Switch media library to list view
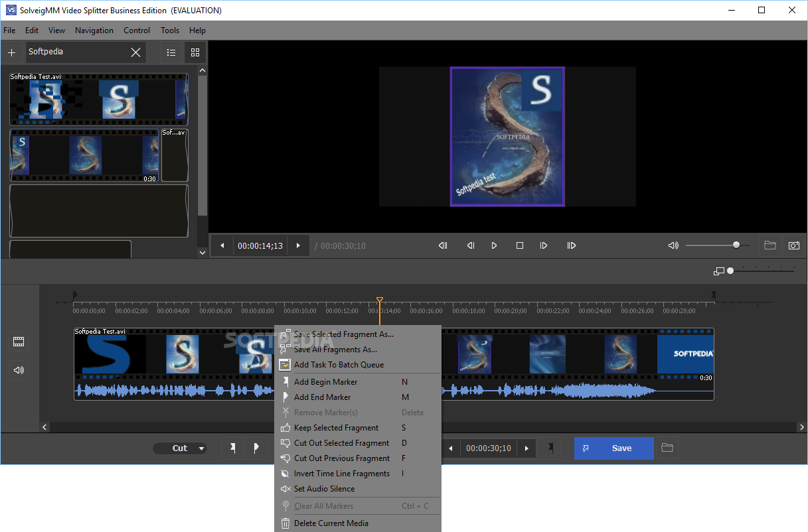808x532 pixels. click(171, 52)
